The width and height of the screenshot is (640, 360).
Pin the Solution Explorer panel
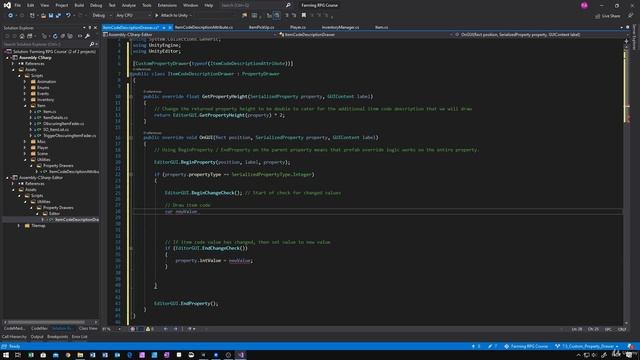[x=90, y=28]
